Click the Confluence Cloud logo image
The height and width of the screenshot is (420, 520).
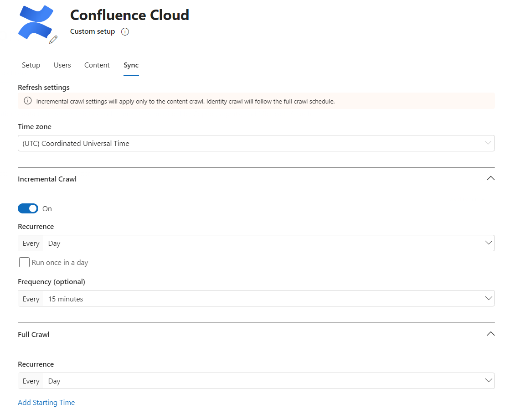(x=35, y=22)
